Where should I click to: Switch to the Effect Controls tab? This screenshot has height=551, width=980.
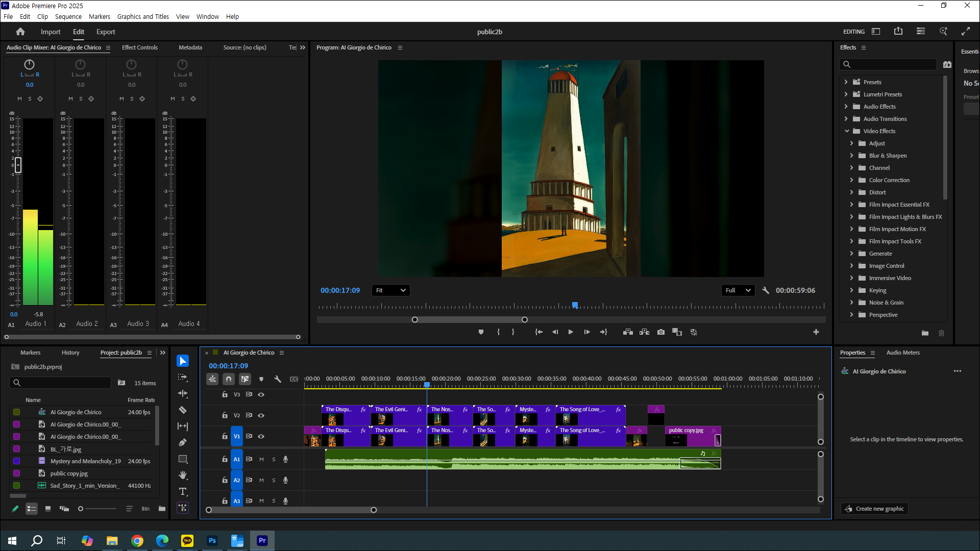point(139,47)
